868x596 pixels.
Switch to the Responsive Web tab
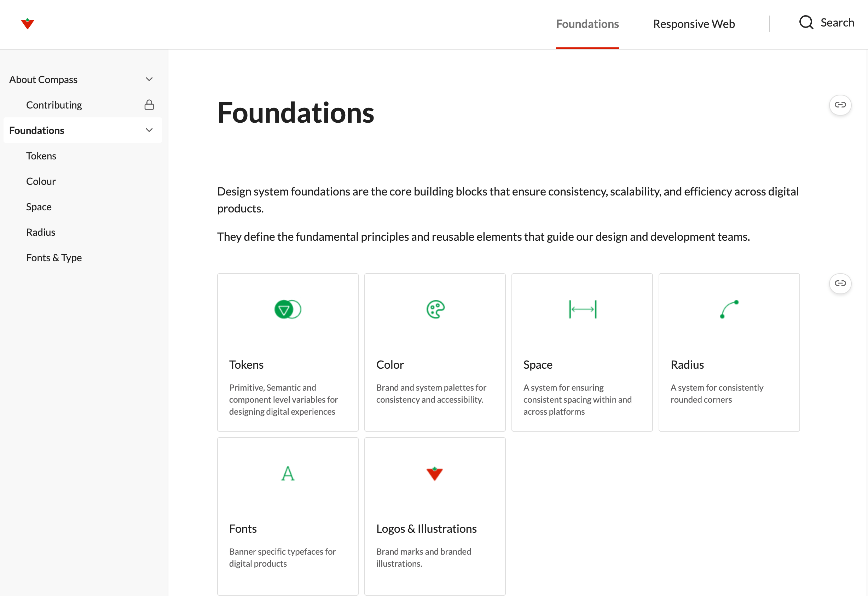[694, 24]
